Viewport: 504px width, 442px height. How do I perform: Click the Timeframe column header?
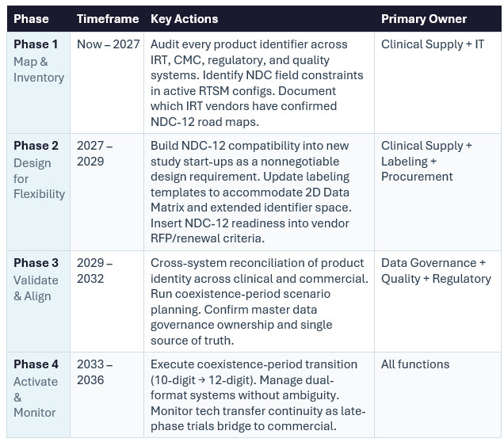point(106,18)
